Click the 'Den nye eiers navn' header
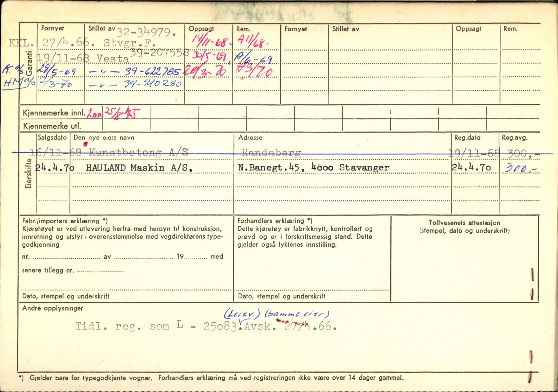The height and width of the screenshot is (392, 558). click(x=104, y=138)
